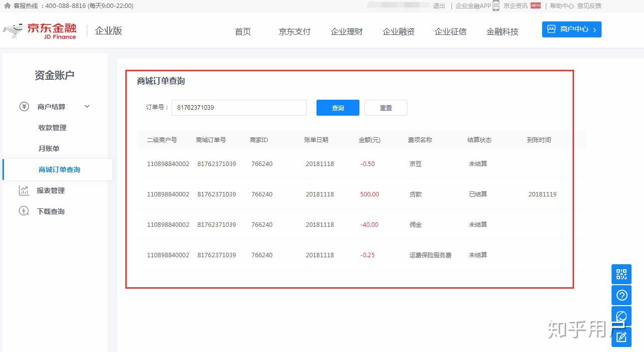Click the 金额(元) column header
Image resolution: width=644 pixels, height=352 pixels.
pos(369,140)
